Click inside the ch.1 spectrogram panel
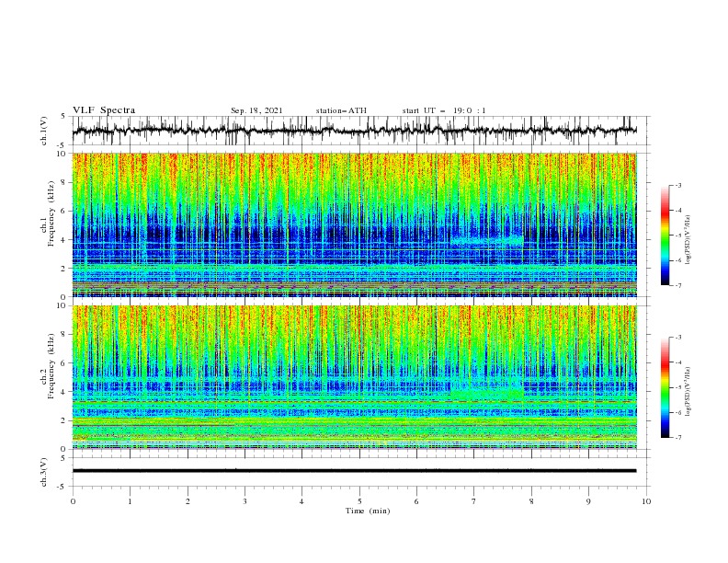The width and height of the screenshot is (728, 563). [x=354, y=224]
